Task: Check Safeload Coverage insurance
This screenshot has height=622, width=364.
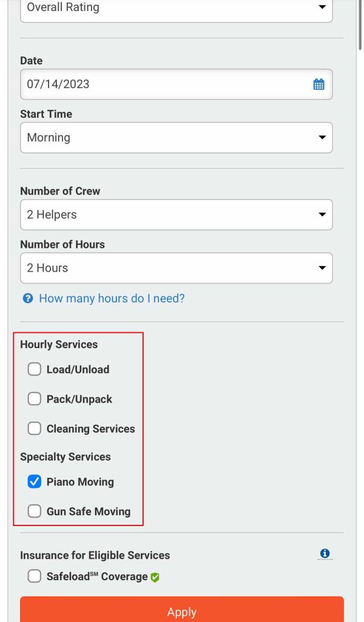Action: pos(34,576)
